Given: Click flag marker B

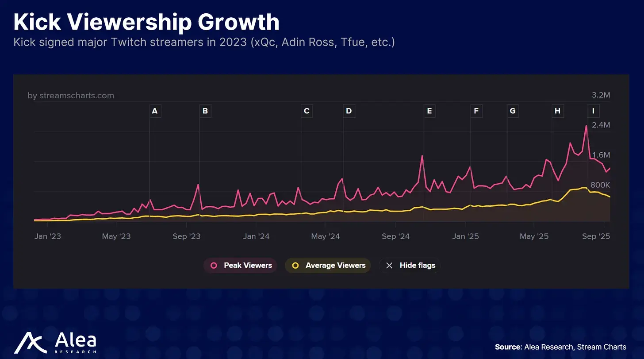Looking at the screenshot, I should (205, 111).
